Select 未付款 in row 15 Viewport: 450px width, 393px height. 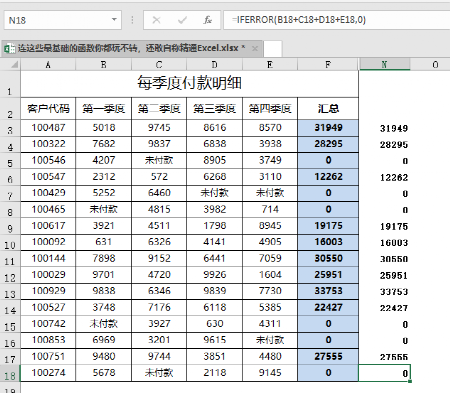[104, 324]
